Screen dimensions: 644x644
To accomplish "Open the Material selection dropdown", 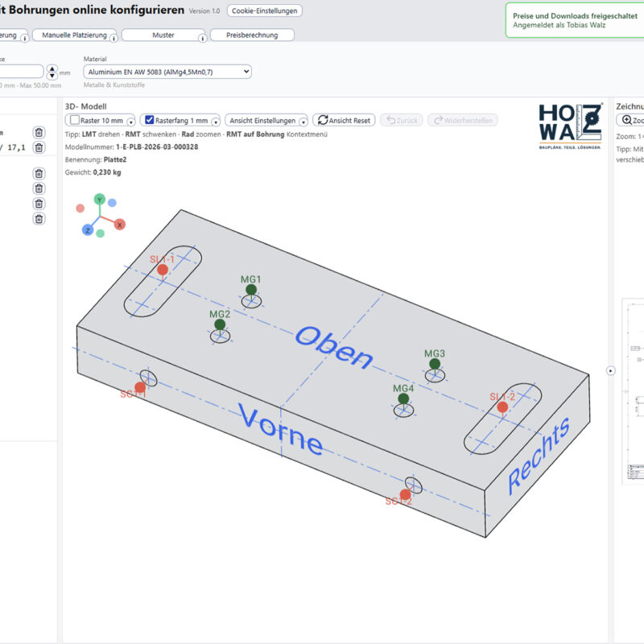I will (167, 72).
